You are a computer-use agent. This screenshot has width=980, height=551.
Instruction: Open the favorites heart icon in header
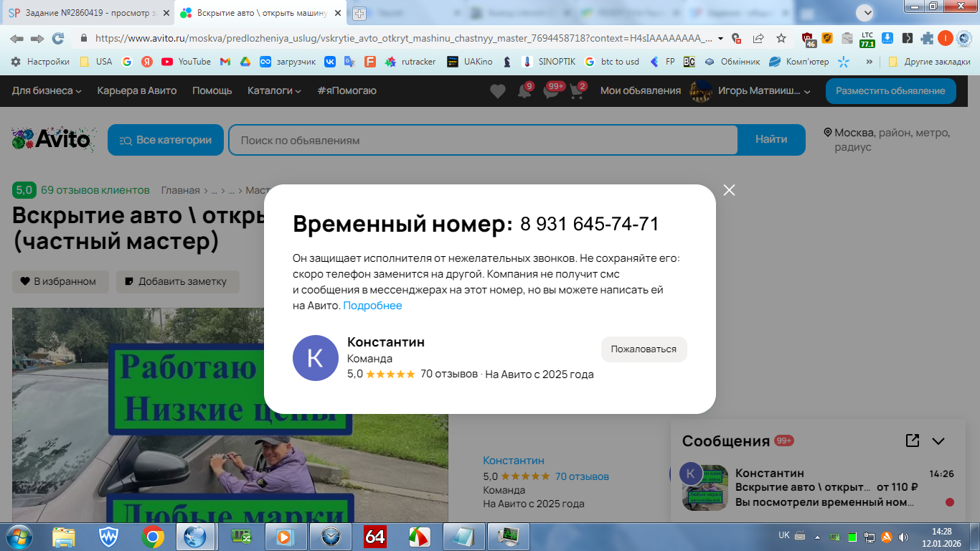click(x=498, y=91)
